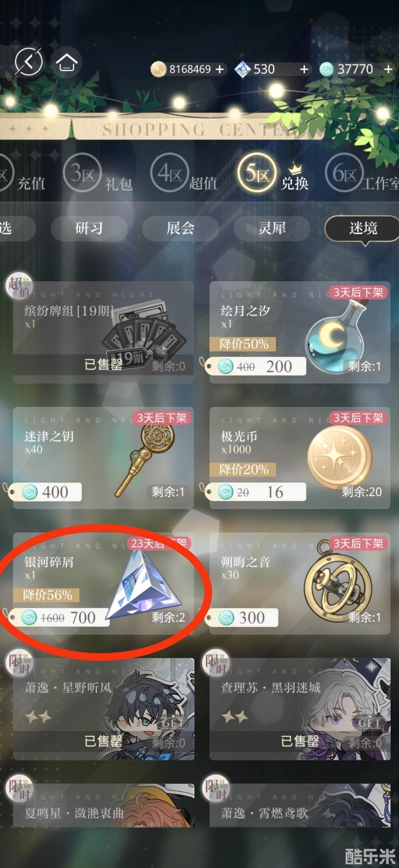This screenshot has height=868, width=399.
Task: Click the 极光币 gold coin icon
Action: click(x=340, y=457)
